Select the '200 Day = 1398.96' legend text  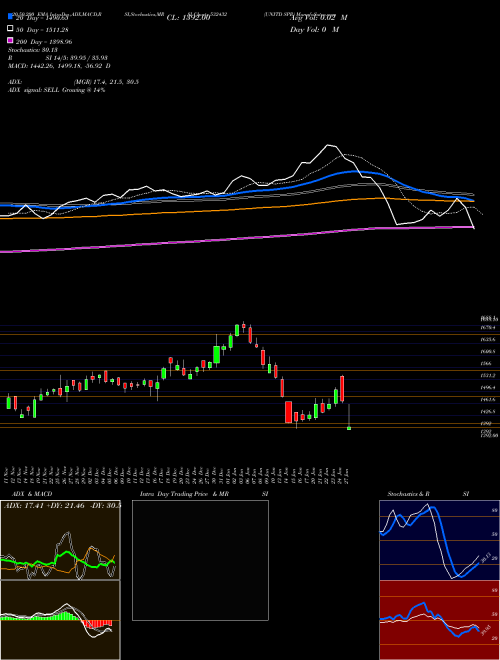point(44,42)
